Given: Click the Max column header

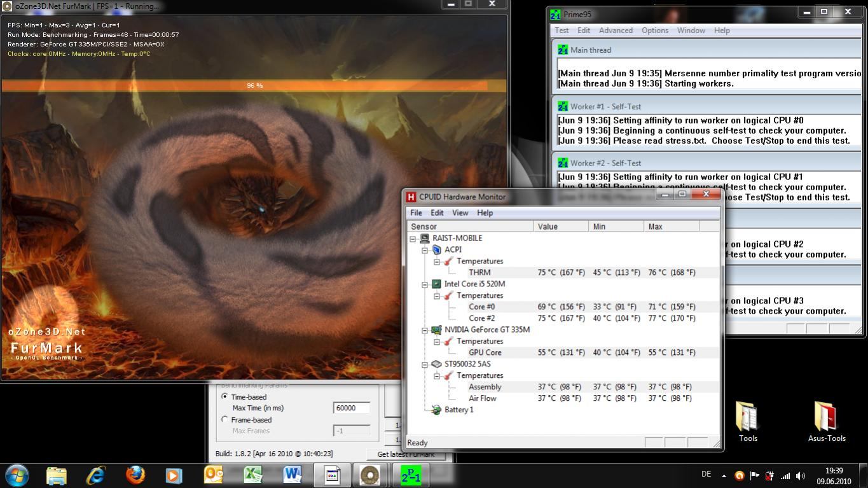Looking at the screenshot, I should pyautogui.click(x=672, y=227).
